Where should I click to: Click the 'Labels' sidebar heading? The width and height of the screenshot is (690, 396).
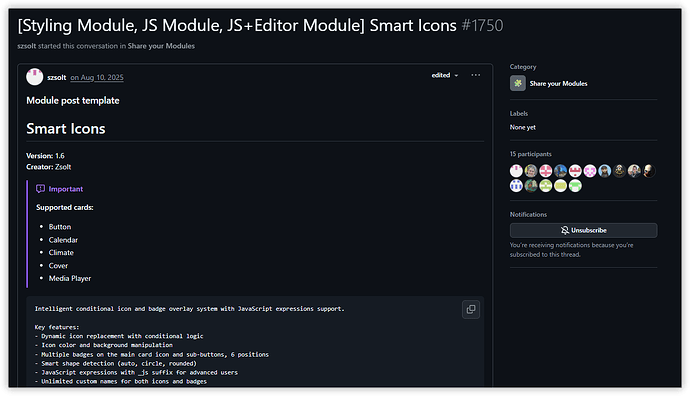click(519, 114)
